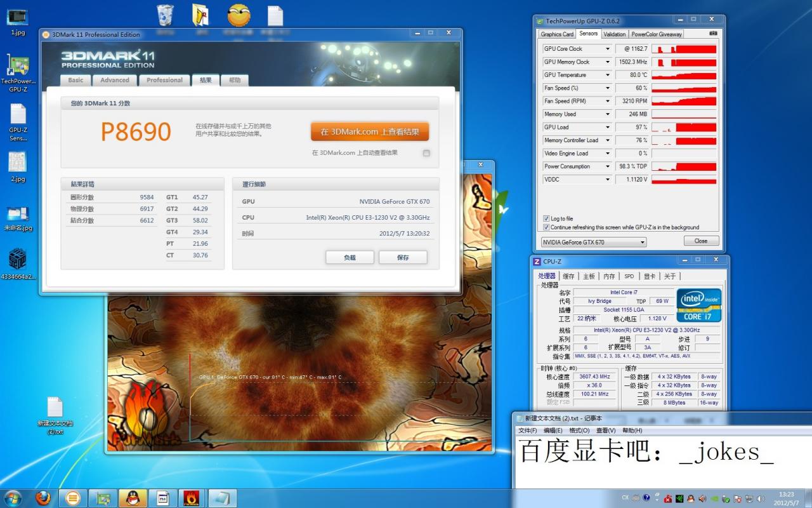Screen dimensions: 812x508
Task: Open the NVIDIA GeForce GTX 670 device dropdown
Action: [x=594, y=242]
